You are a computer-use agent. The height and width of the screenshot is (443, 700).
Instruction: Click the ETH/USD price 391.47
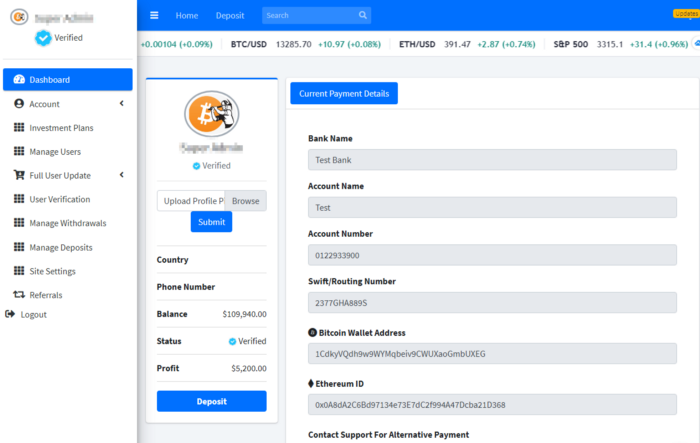[x=457, y=44]
